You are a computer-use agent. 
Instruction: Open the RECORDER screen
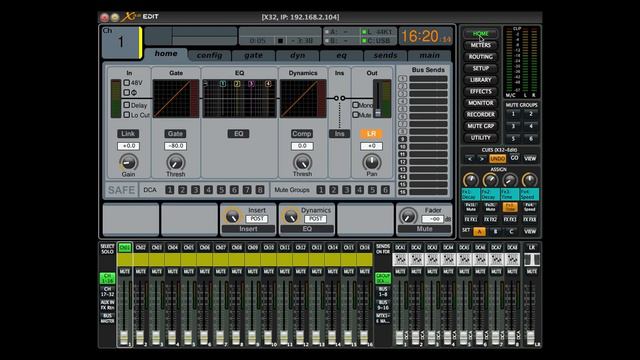click(x=480, y=115)
